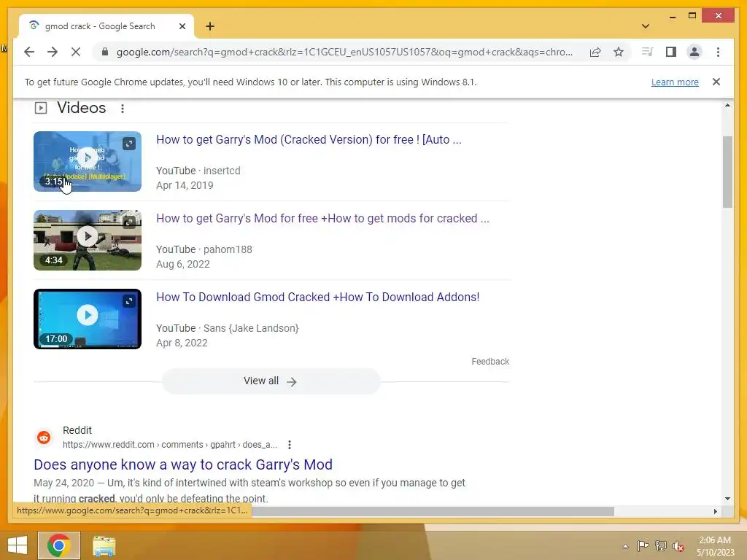Screen dimensions: 747x560
Task: Expand preview on the 17:00 video thumbnail
Action: tap(129, 301)
